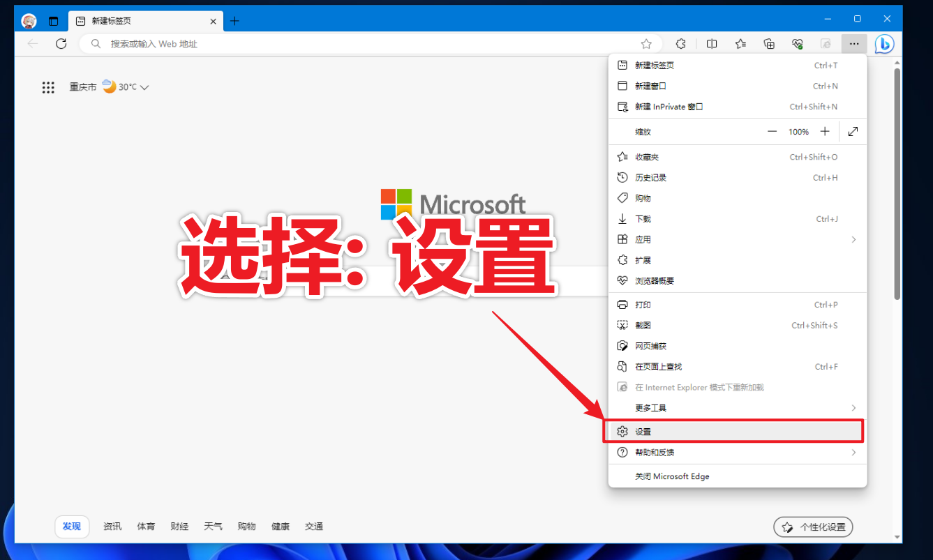Open the tab actions menu icon
This screenshot has width=933, height=560.
pyautogui.click(x=54, y=21)
